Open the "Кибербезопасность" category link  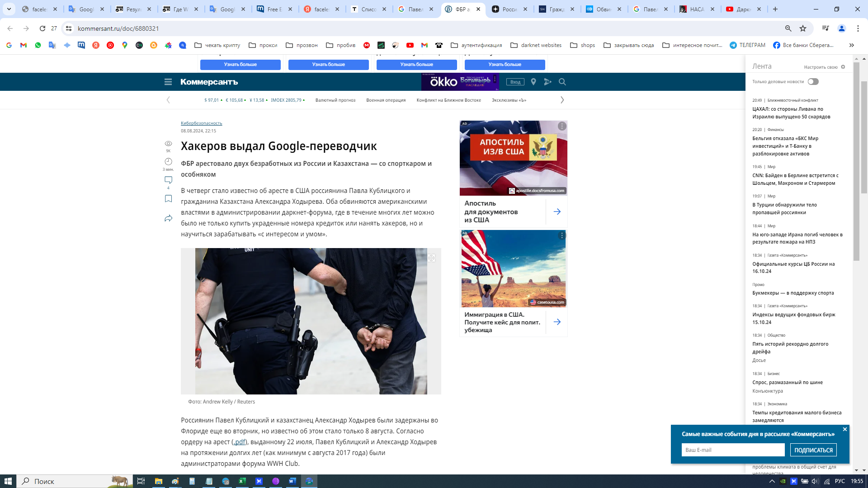click(x=201, y=123)
